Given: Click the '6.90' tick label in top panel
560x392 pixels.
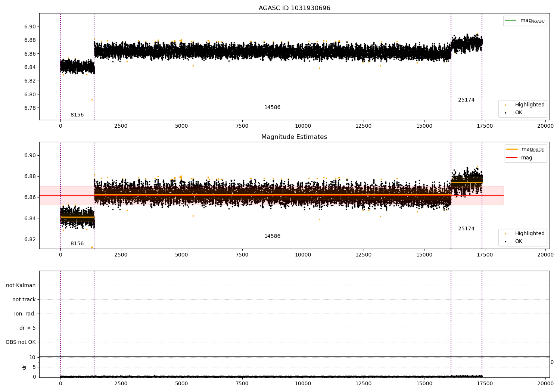Looking at the screenshot, I should click(30, 27).
